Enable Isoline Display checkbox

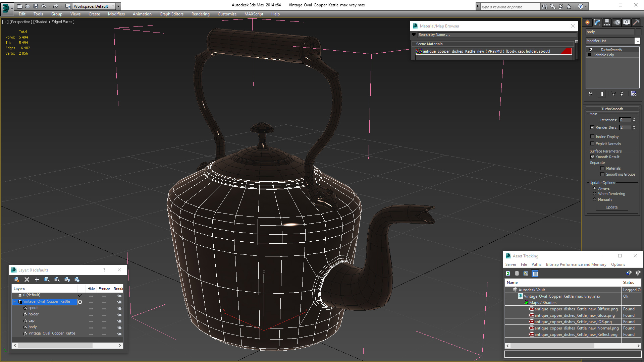[592, 137]
